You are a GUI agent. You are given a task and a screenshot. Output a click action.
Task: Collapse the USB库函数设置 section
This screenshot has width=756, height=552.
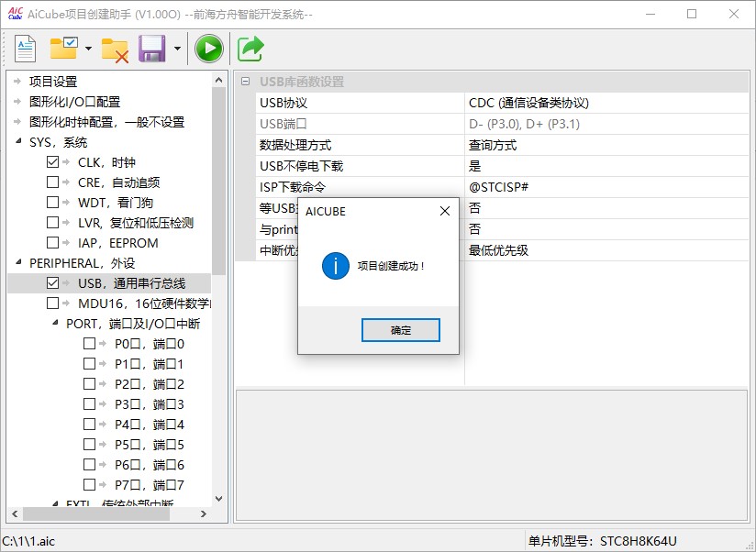pyautogui.click(x=245, y=82)
